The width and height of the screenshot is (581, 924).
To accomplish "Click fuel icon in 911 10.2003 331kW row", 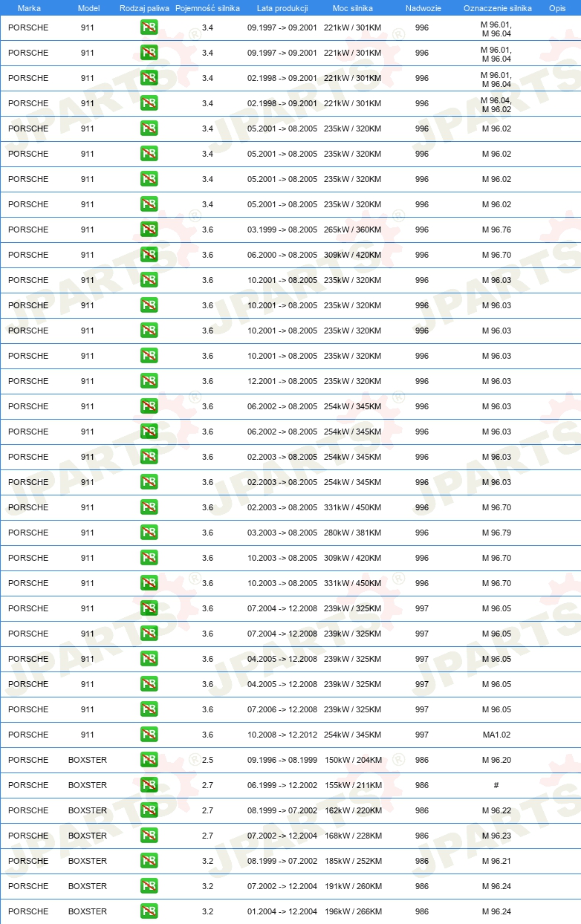I will [149, 583].
